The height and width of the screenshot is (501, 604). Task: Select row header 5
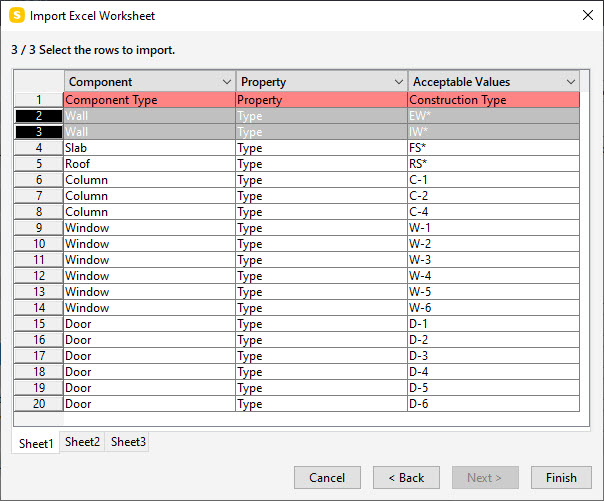(39, 164)
